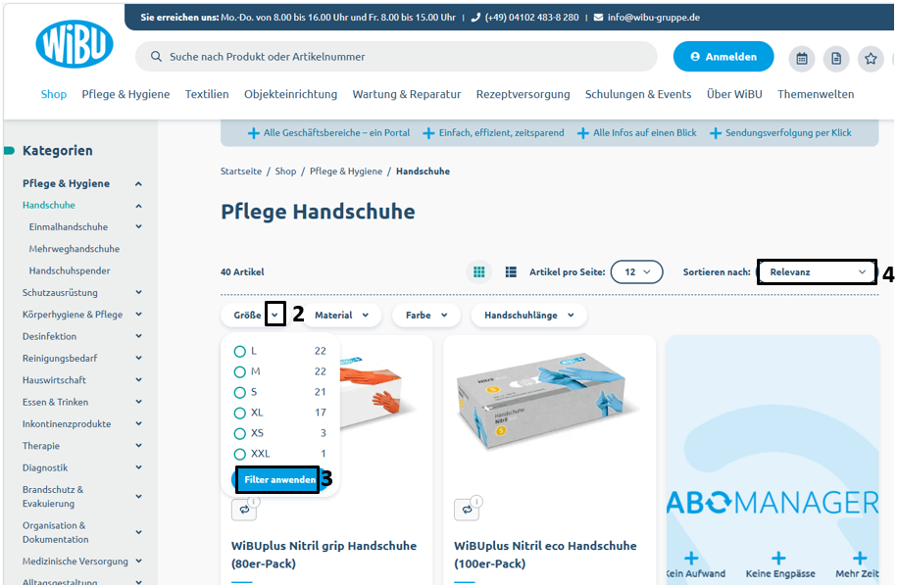Click compare icon on Nitril eco product
The height and width of the screenshot is (588, 898).
click(467, 509)
